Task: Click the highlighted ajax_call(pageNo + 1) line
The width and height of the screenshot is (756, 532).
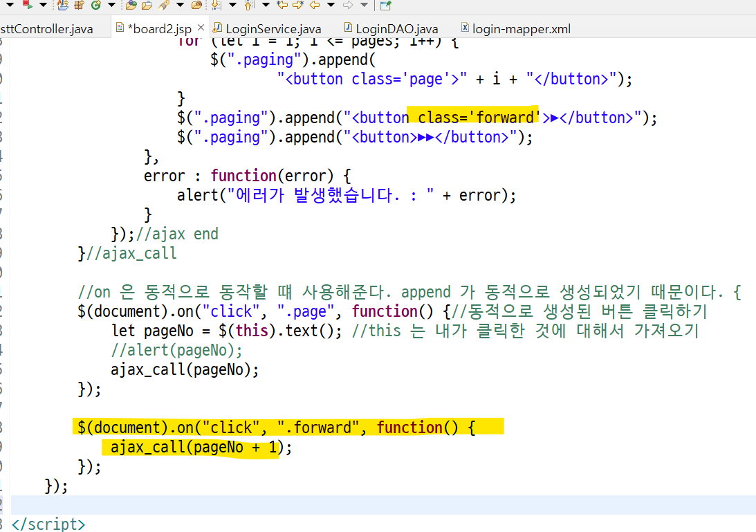Action: click(x=201, y=447)
